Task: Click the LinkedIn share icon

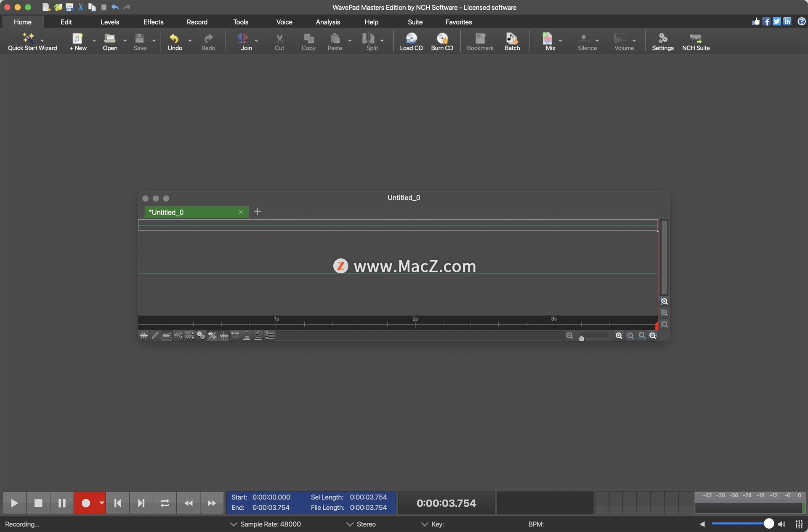Action: tap(787, 21)
